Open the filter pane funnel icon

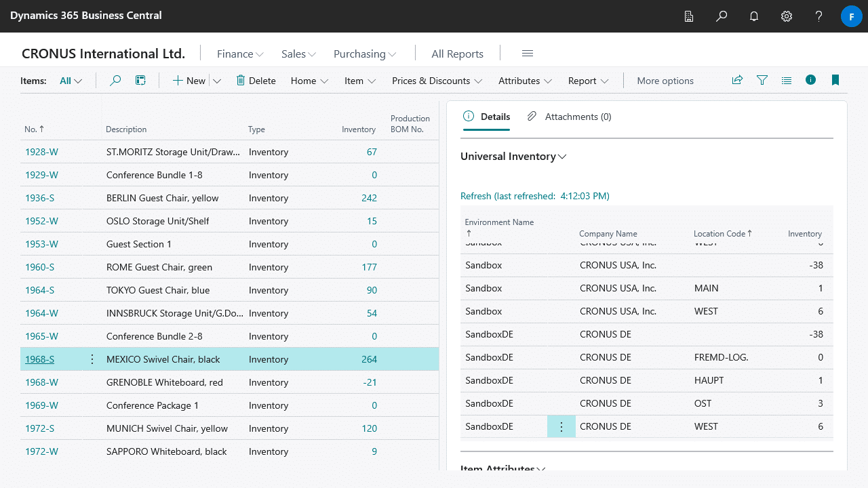point(762,81)
